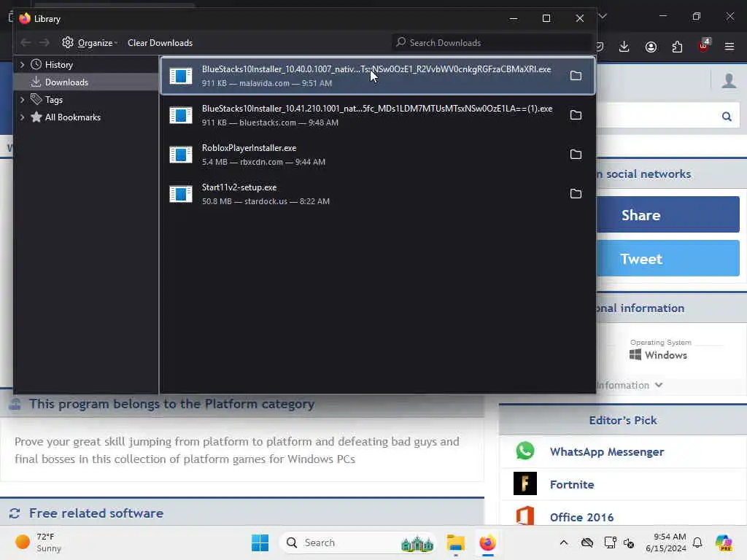This screenshot has height=560, width=747.
Task: Show hidden system tray icons
Action: (564, 542)
